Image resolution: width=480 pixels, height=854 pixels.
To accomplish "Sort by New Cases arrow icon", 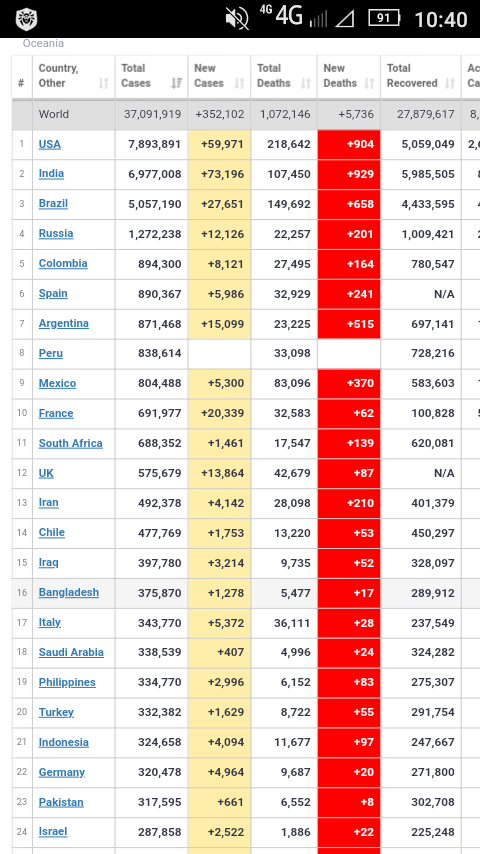I will (239, 83).
